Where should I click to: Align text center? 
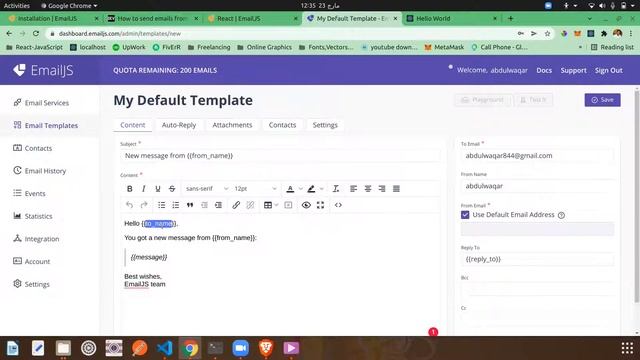(x=368, y=189)
